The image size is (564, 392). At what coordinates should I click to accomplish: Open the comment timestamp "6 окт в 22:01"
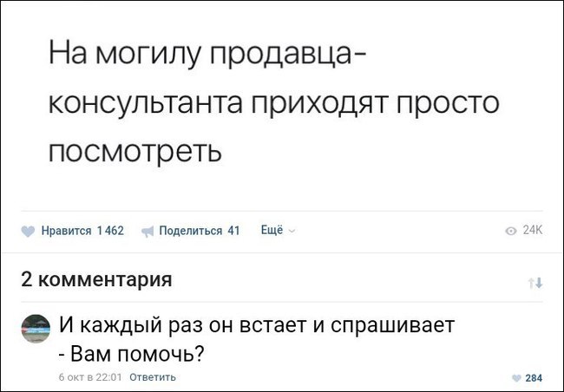(90, 376)
